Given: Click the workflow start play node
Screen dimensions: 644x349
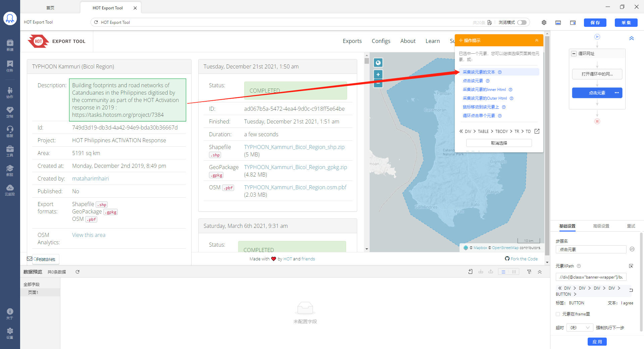Looking at the screenshot, I should click(597, 37).
